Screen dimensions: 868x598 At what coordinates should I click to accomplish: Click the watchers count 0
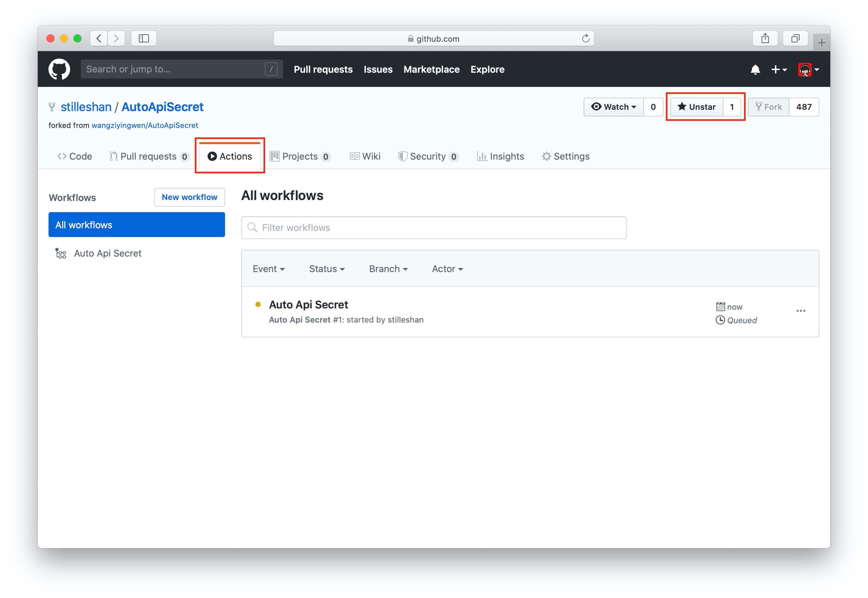point(653,107)
